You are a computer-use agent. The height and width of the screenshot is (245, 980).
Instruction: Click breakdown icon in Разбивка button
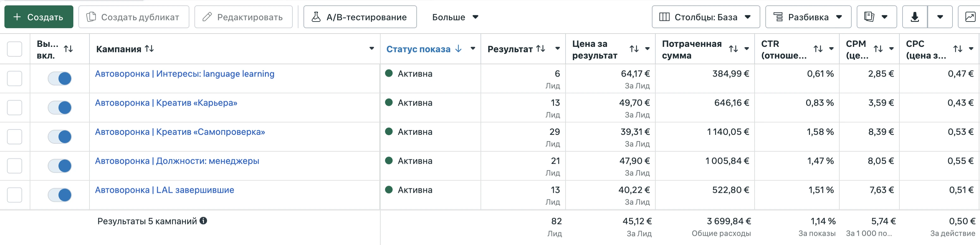tap(778, 17)
